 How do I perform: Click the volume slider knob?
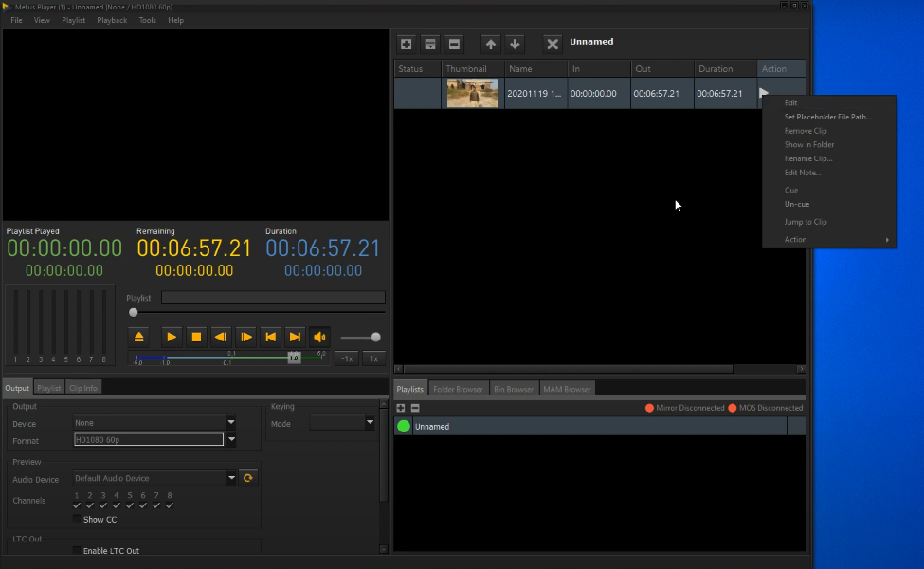(376, 338)
